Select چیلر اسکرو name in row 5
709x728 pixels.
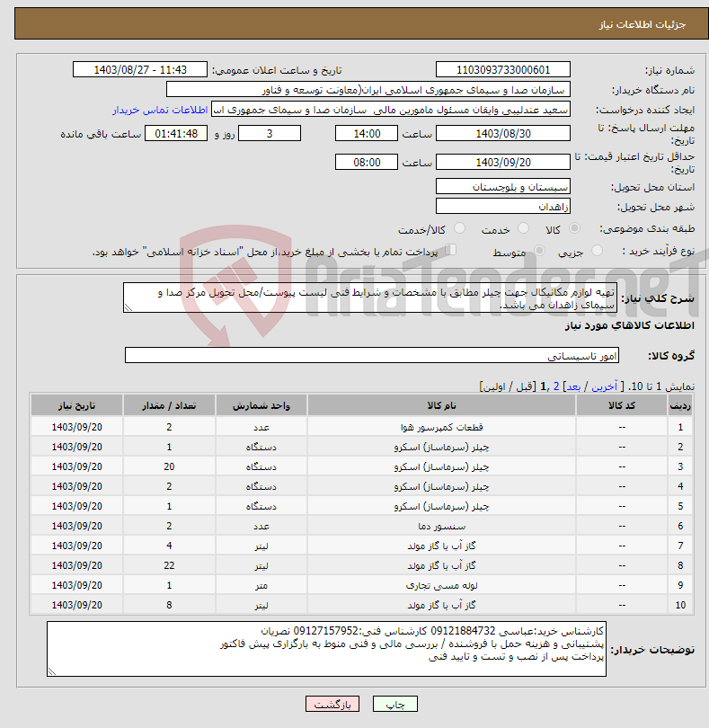(441, 506)
